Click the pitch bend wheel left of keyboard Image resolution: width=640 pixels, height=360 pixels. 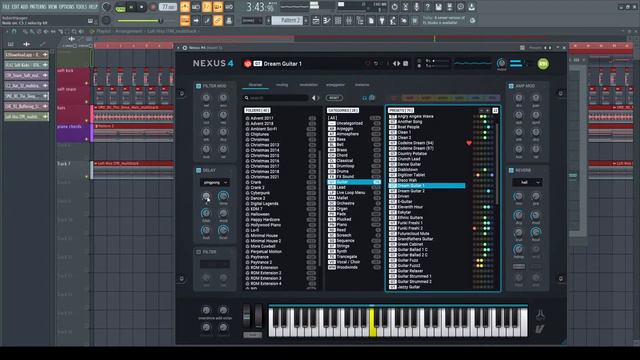tap(247, 315)
